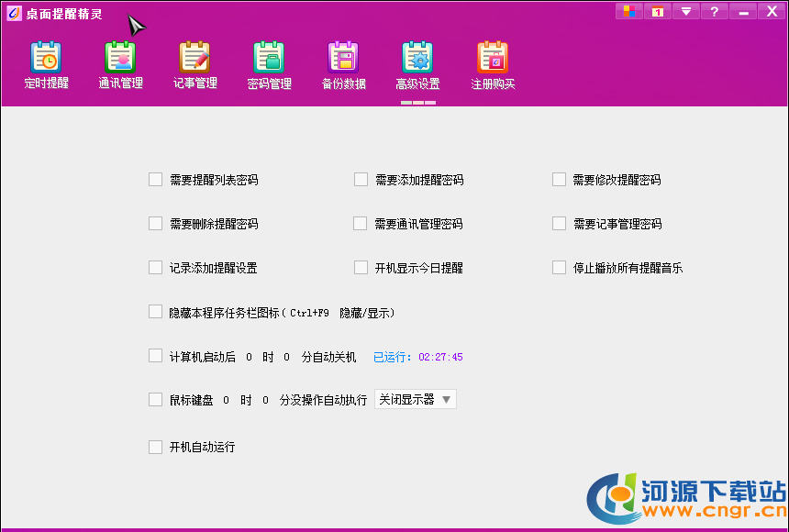Click minutes field before 分自动关机
Image resolution: width=789 pixels, height=532 pixels.
(x=286, y=358)
